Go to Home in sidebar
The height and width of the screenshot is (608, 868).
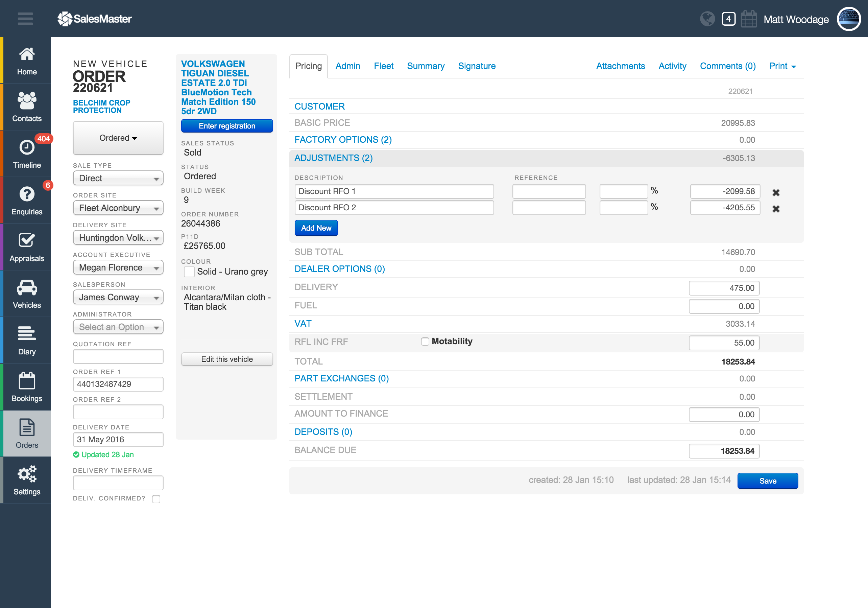point(26,61)
